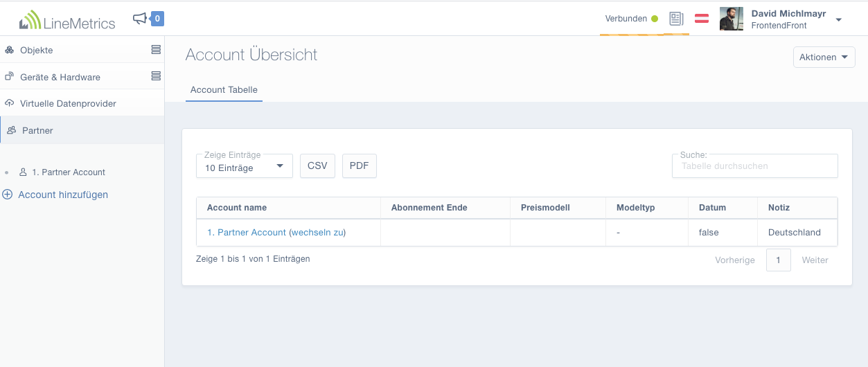Expand the user account dropdown arrow
This screenshot has width=868, height=367.
click(x=839, y=19)
